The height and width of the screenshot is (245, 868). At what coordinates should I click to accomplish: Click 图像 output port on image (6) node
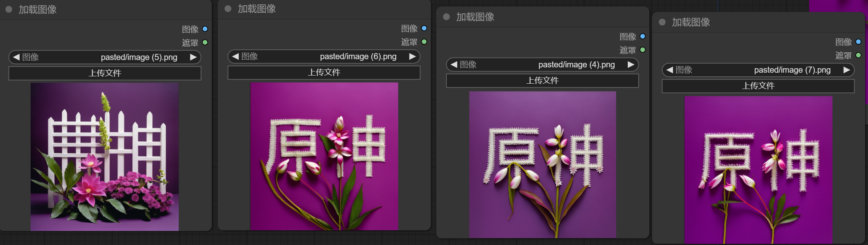coord(424,28)
